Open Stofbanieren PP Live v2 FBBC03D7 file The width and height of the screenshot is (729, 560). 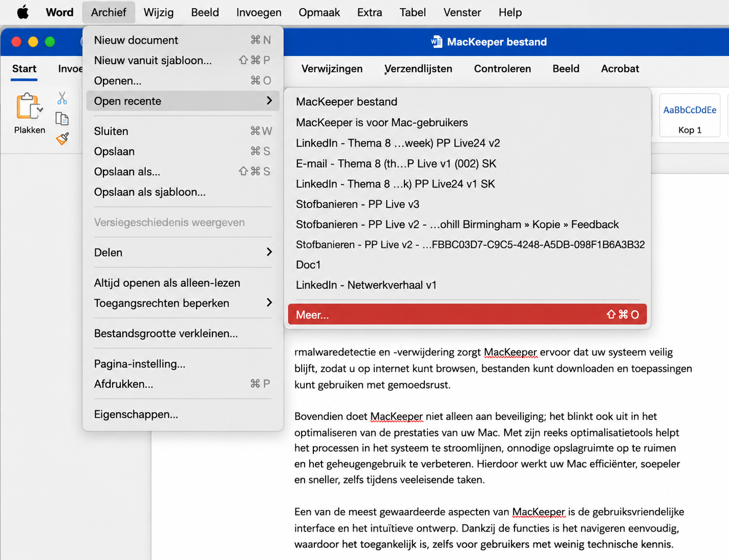tap(467, 245)
